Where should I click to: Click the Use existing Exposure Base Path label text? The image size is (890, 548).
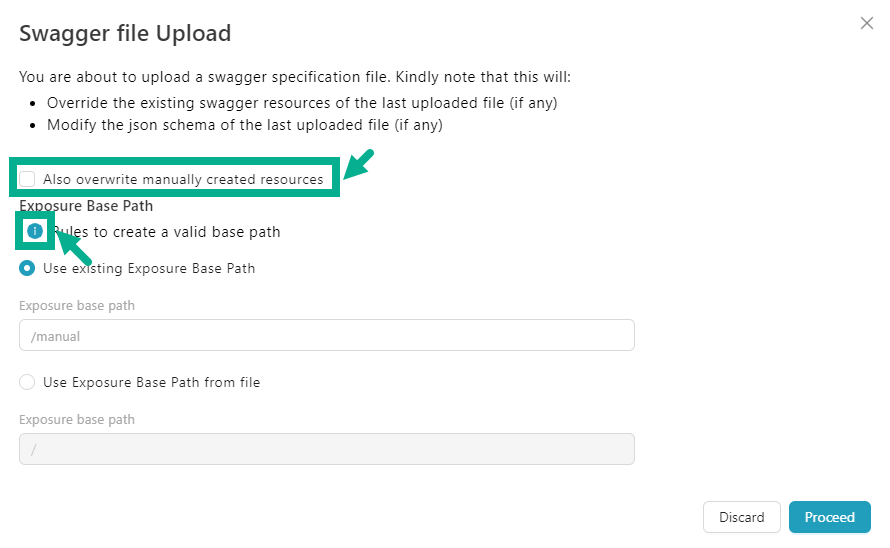(x=149, y=268)
